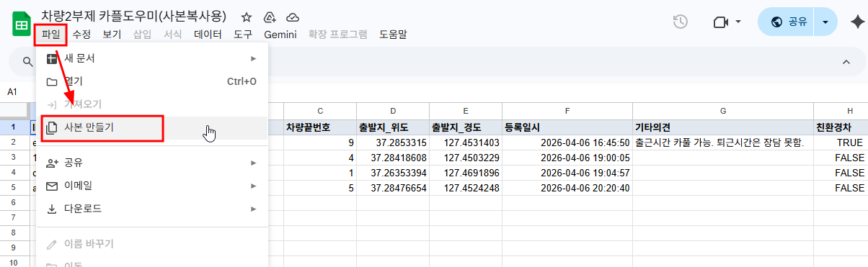868x267 pixels.
Task: Open the 보기 menu
Action: point(112,34)
